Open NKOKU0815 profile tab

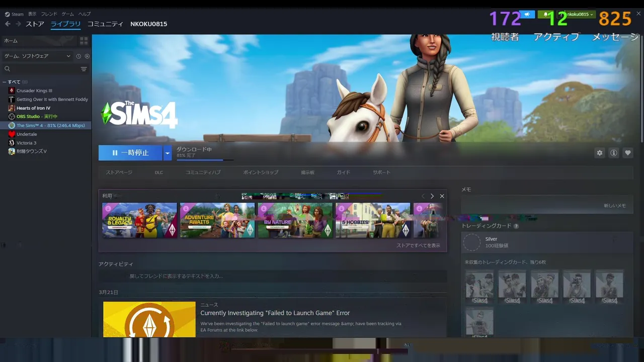[148, 24]
